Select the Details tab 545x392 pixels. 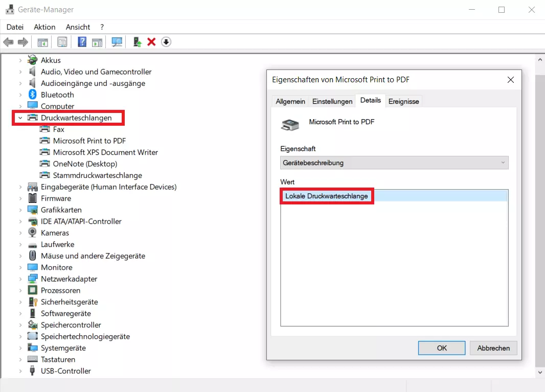pyautogui.click(x=371, y=100)
